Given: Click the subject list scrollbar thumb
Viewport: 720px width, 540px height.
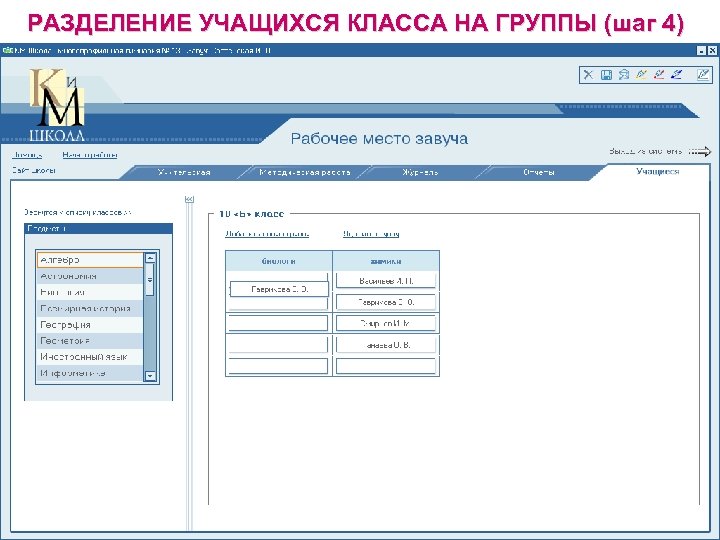Looking at the screenshot, I should pyautogui.click(x=150, y=279).
